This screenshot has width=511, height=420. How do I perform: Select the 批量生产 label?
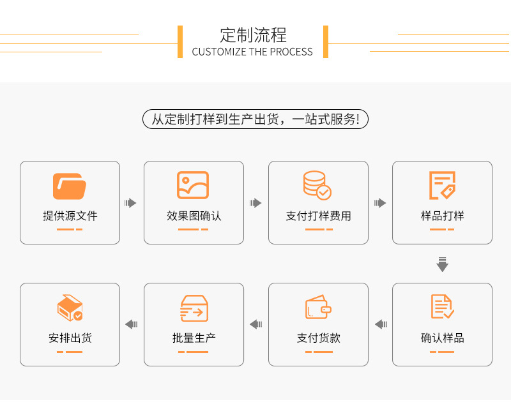click(x=194, y=338)
